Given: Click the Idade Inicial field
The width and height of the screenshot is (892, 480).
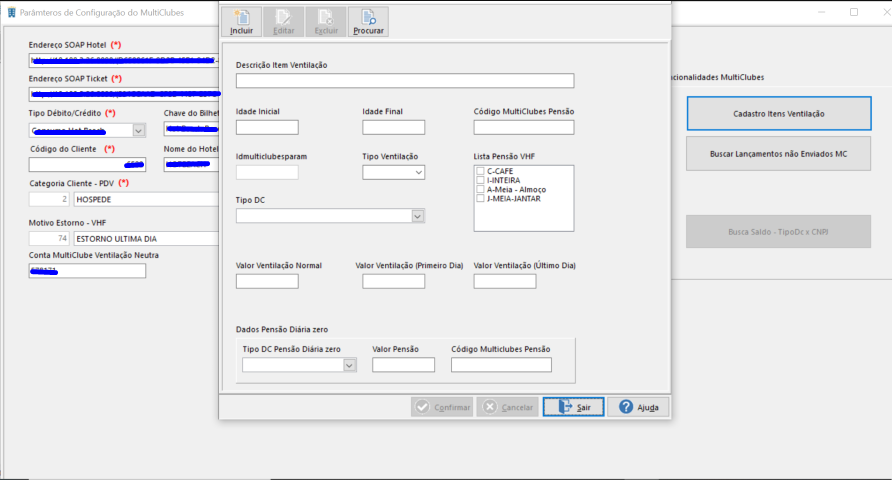Looking at the screenshot, I should point(267,127).
